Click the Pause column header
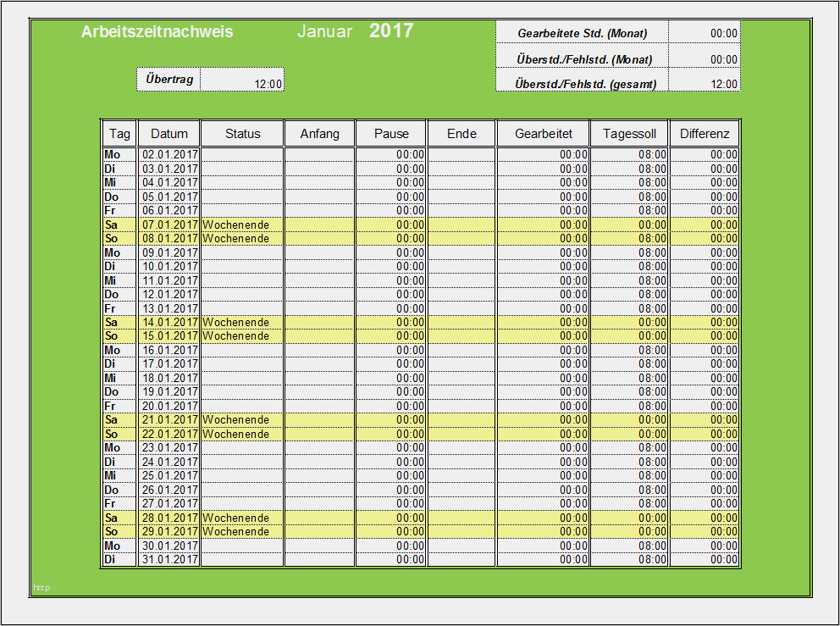840x626 pixels. pos(391,134)
